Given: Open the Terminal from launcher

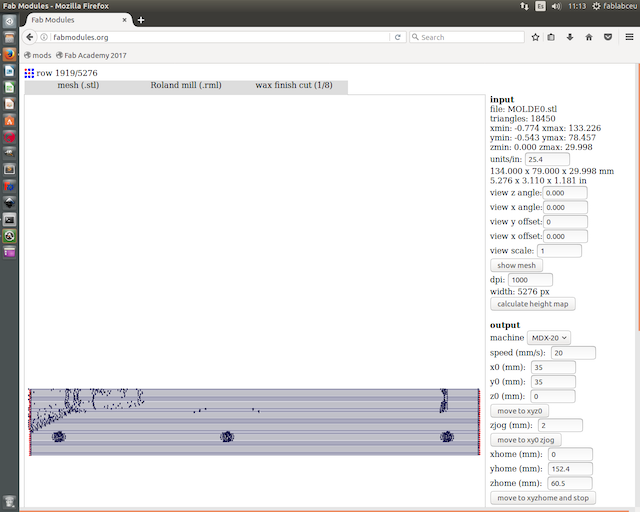Looking at the screenshot, I should click(9, 220).
